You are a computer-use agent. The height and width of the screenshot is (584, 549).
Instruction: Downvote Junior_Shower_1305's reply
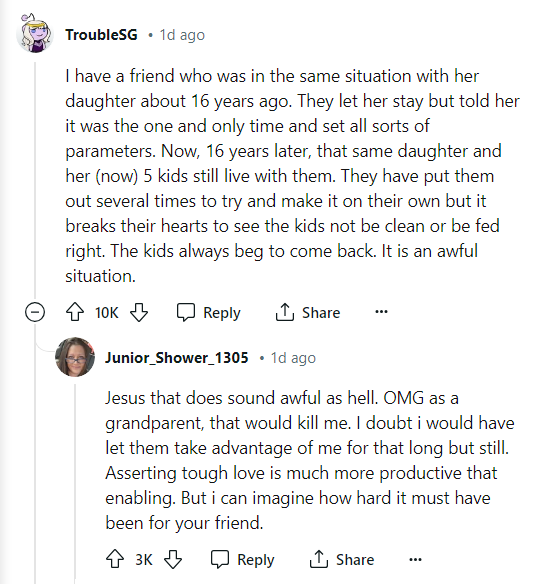173,559
